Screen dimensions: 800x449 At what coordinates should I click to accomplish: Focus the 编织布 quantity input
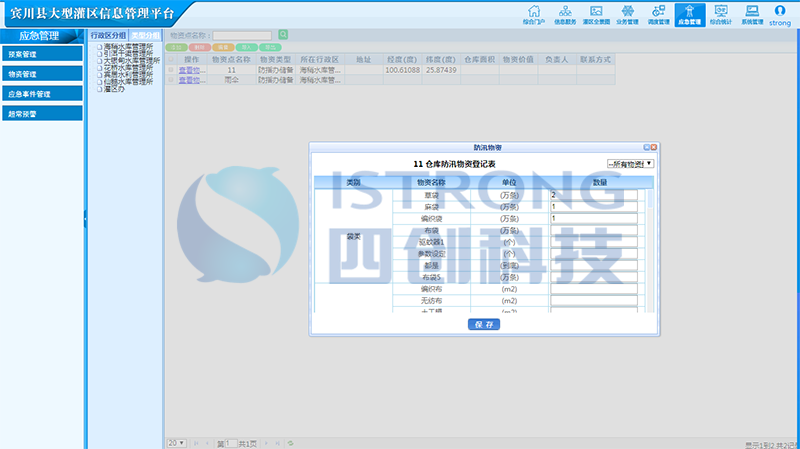[x=594, y=289]
